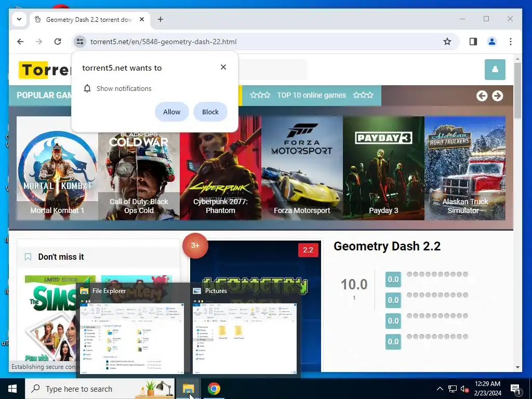Click the browser forward arrow
The height and width of the screenshot is (399, 532).
pos(39,42)
